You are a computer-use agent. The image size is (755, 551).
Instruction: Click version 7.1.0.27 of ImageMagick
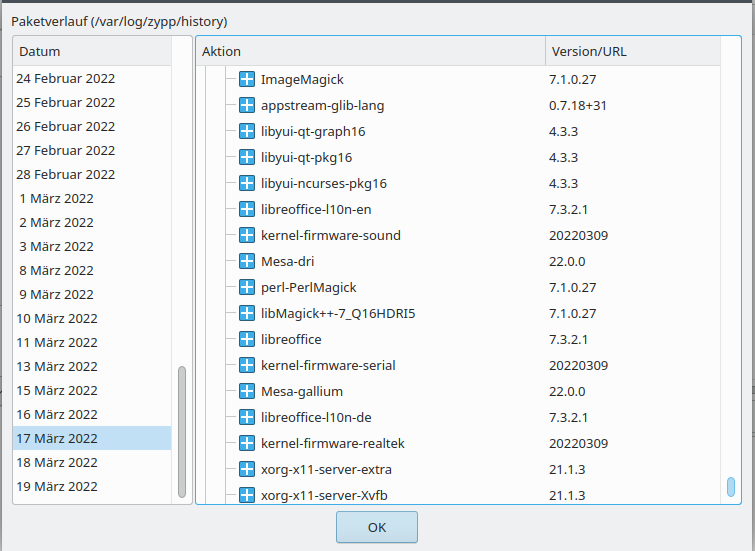(x=573, y=79)
